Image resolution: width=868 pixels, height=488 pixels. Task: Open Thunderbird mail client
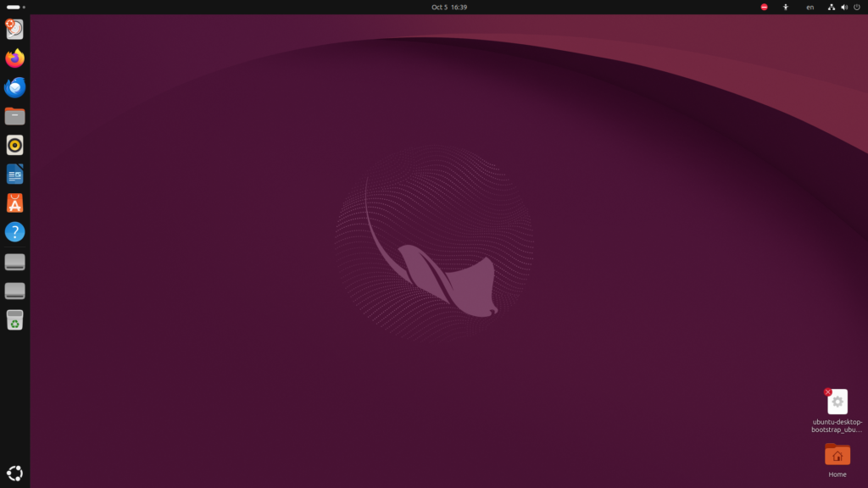tap(15, 87)
